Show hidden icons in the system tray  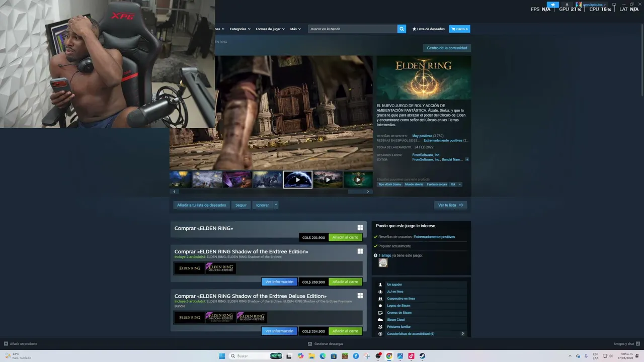click(x=570, y=356)
